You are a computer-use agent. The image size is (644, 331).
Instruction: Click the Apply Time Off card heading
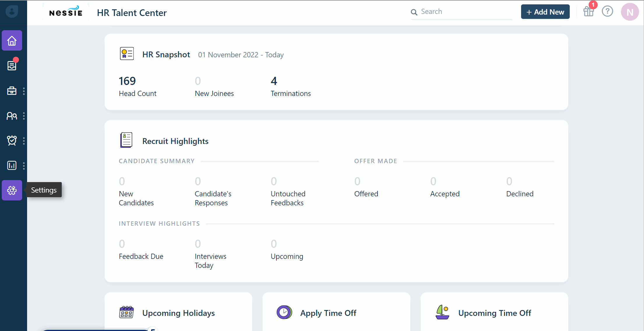pyautogui.click(x=328, y=313)
